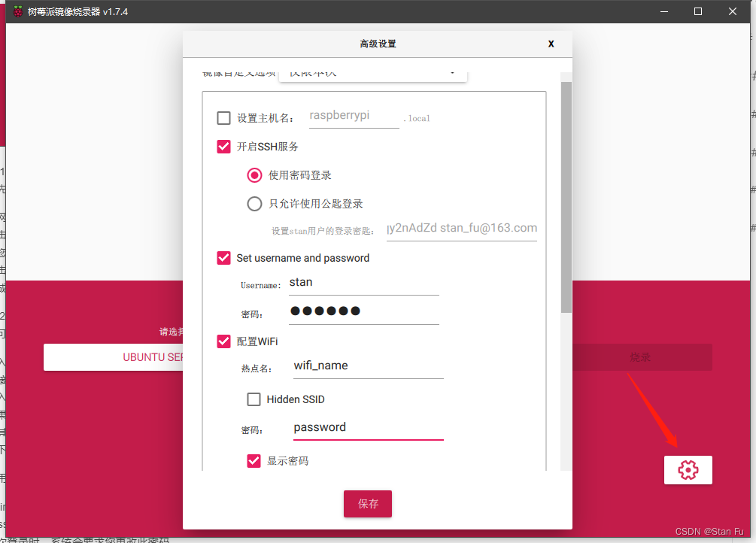Click the Username field containing stan

363,283
